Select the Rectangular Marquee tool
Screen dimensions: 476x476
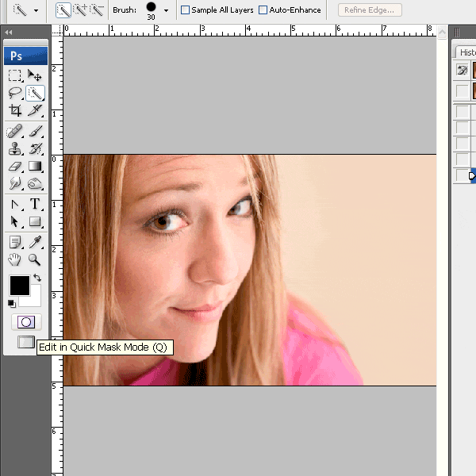coord(14,75)
